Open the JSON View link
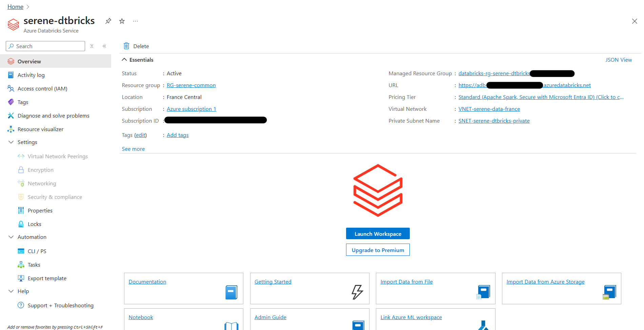The width and height of the screenshot is (644, 330). click(x=619, y=60)
